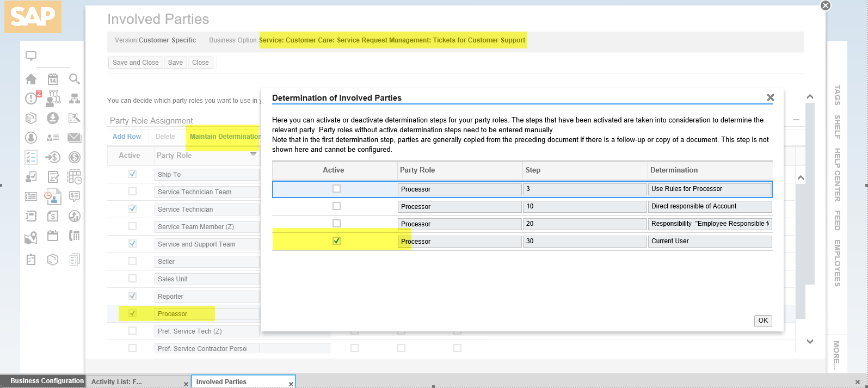
Task: Close the Determination of Involved Parties dialog
Action: click(771, 97)
